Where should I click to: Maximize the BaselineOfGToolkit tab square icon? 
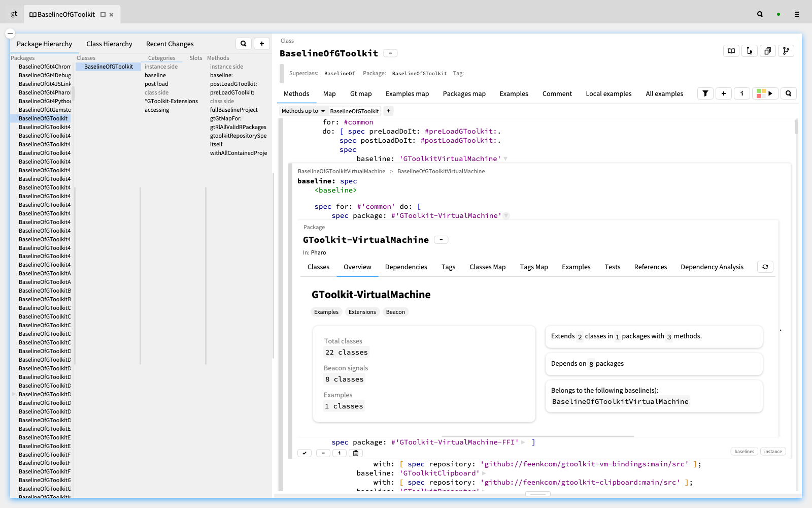[103, 15]
